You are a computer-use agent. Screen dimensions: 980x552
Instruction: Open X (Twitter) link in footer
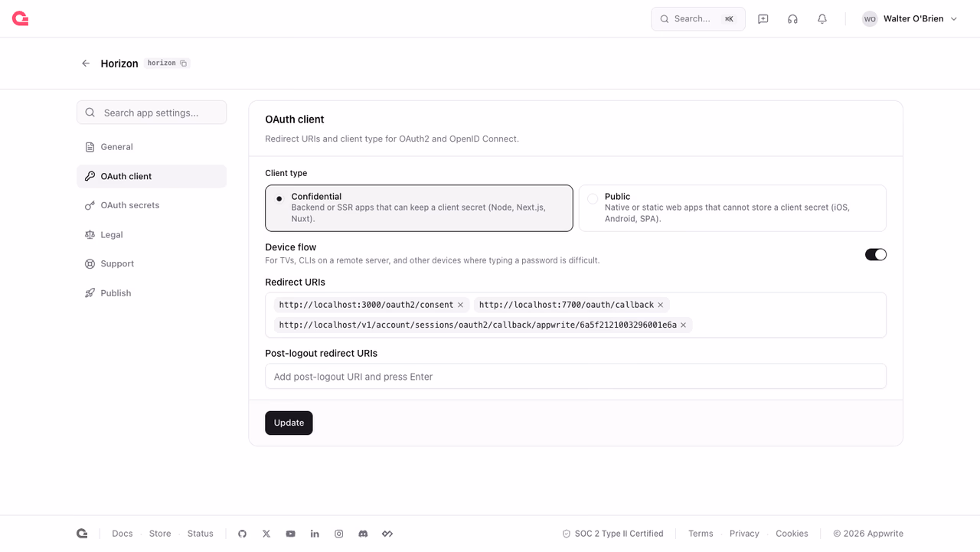click(266, 534)
